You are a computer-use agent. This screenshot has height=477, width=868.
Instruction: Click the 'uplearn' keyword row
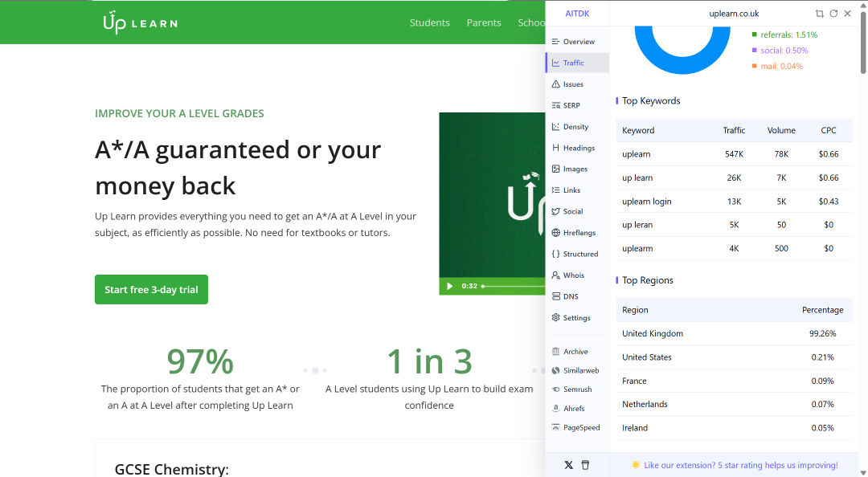coord(734,154)
